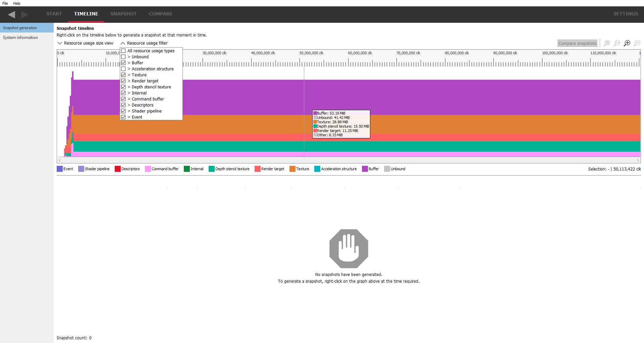Screen dimensions: 644x343
Task: Uncheck the Depth stencil texture filter
Action: tap(123, 87)
